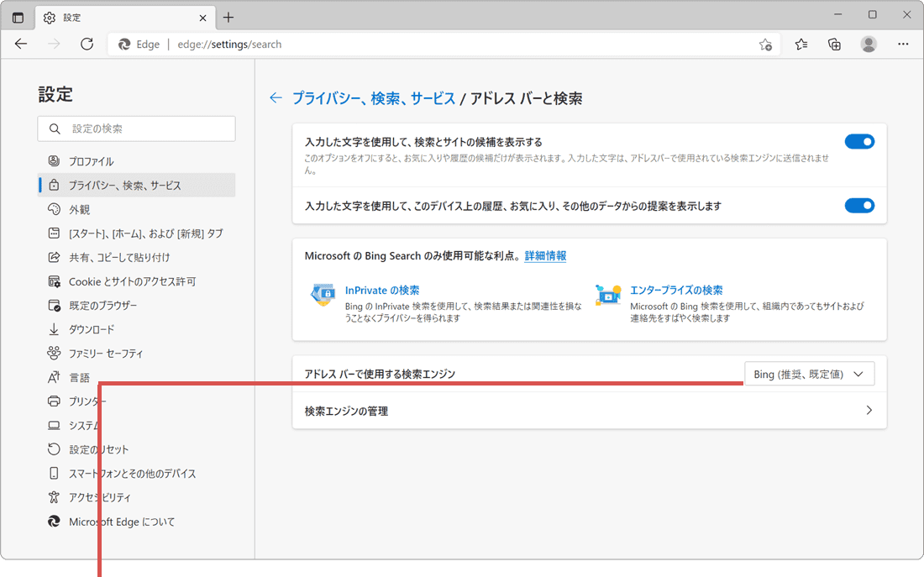Open [スタート]、[ホーム]、および [新規] タブ settings
Screen dimensions: 924x577
(x=136, y=233)
